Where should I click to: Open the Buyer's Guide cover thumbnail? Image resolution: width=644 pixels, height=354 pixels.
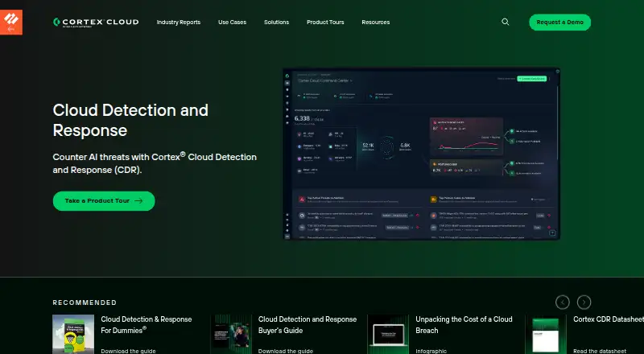[x=231, y=334]
